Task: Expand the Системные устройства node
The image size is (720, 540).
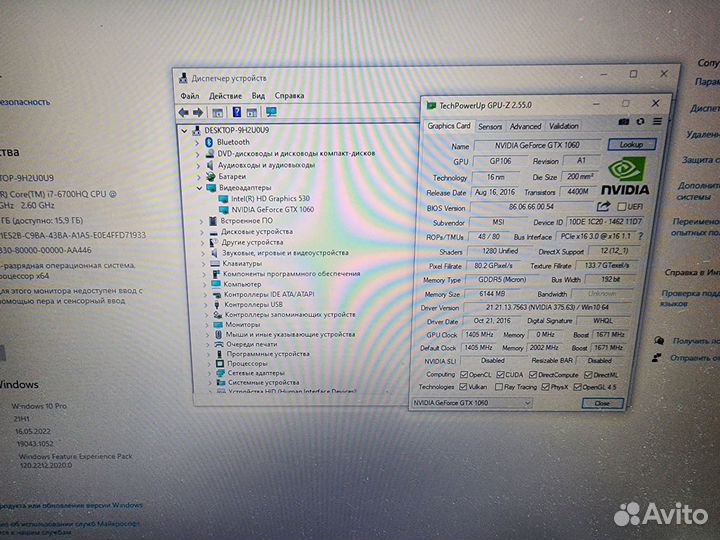Action: pyautogui.click(x=210, y=382)
